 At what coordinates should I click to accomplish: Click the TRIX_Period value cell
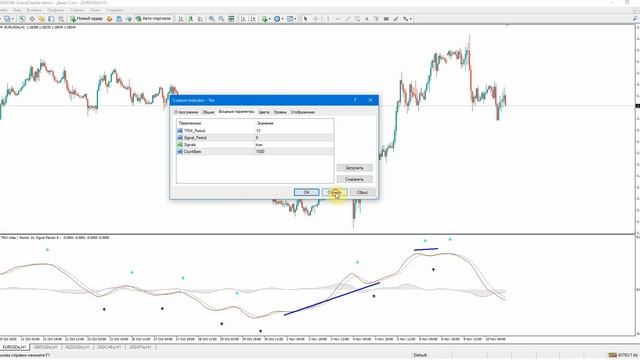(x=294, y=131)
